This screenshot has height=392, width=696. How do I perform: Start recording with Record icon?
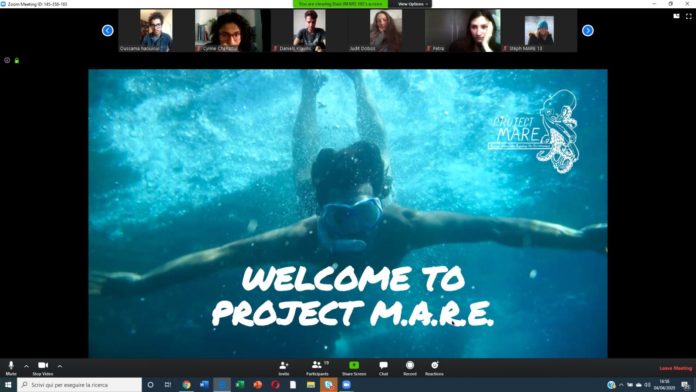[x=410, y=368]
